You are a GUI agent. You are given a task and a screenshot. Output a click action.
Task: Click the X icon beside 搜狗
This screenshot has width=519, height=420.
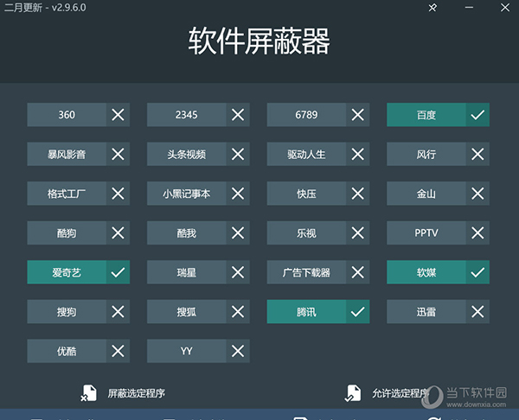pos(118,311)
